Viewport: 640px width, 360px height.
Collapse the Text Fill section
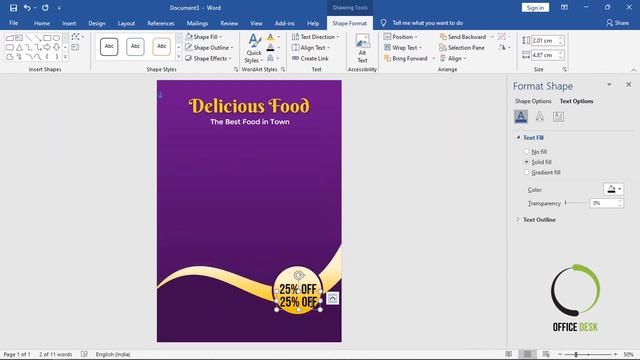tap(518, 138)
